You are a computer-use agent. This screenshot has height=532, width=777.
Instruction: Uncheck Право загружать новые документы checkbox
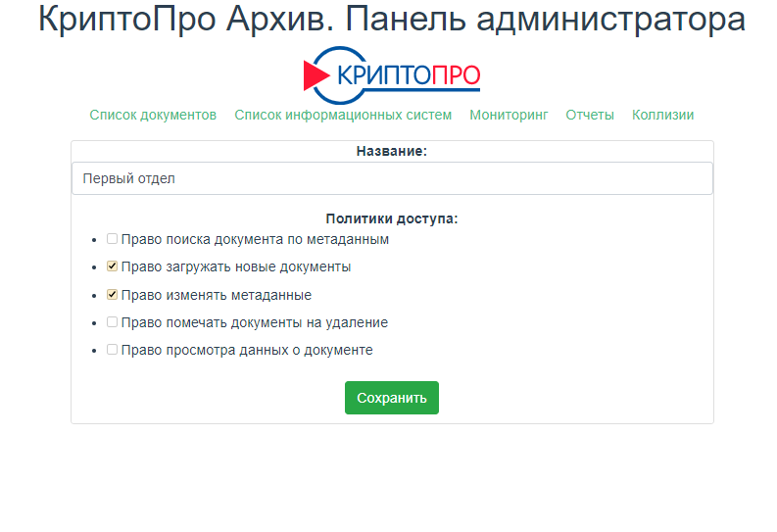point(112,266)
